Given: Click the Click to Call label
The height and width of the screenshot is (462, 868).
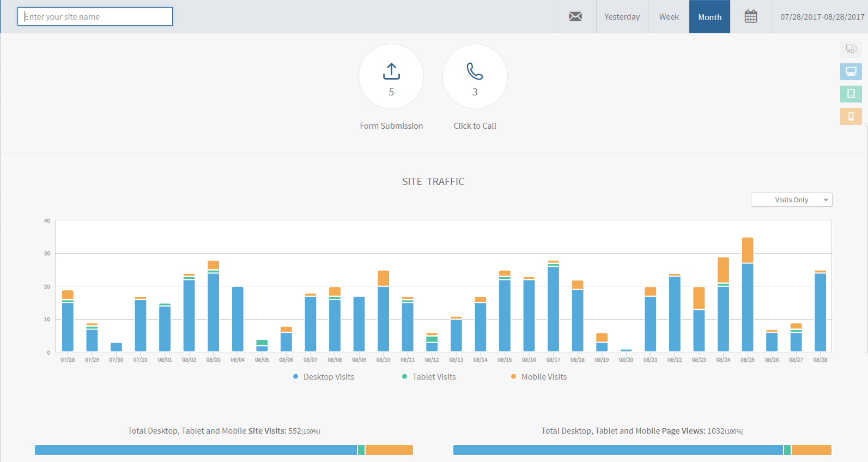Looking at the screenshot, I should click(x=475, y=126).
